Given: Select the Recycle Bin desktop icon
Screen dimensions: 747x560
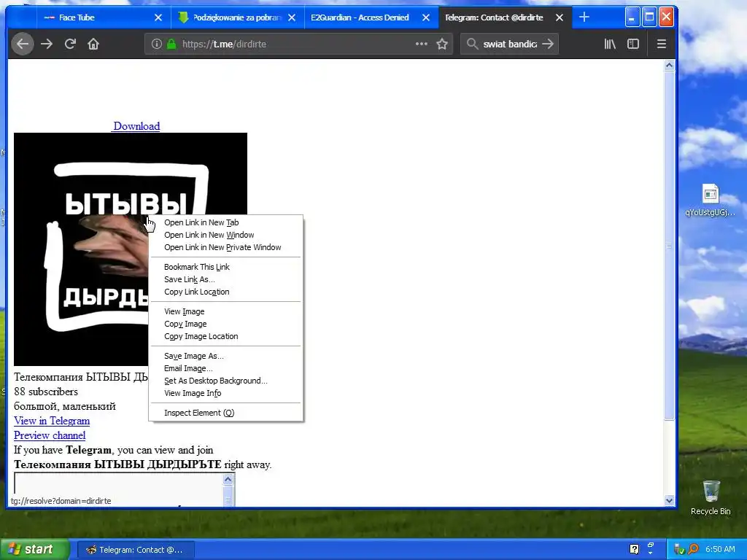Looking at the screenshot, I should click(x=711, y=497).
